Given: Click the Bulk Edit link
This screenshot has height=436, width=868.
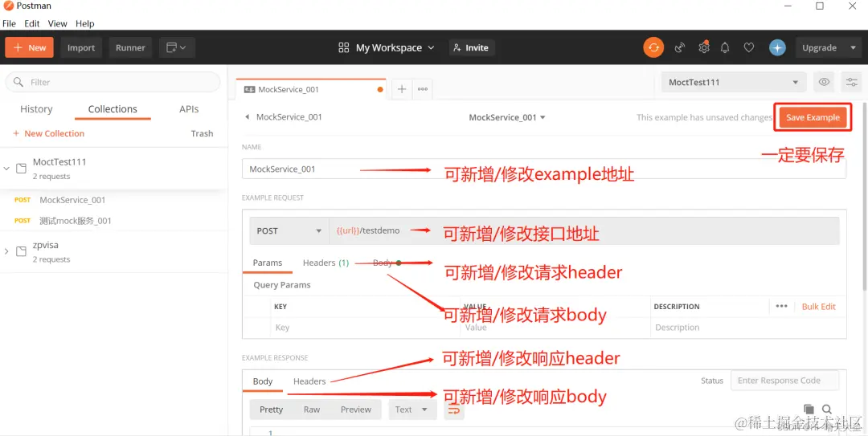Looking at the screenshot, I should pyautogui.click(x=819, y=306).
